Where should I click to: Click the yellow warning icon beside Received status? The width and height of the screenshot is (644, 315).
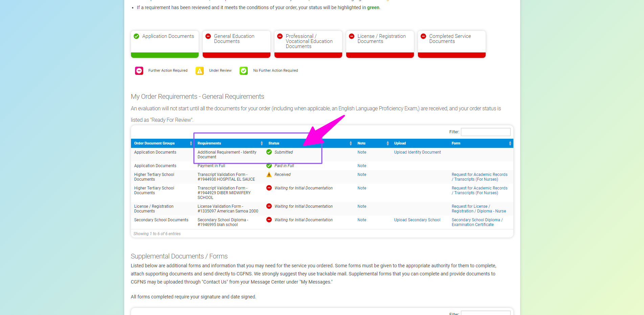click(269, 175)
